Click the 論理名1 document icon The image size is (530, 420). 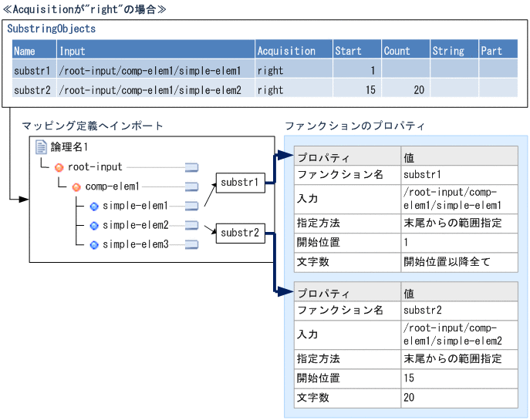pos(42,147)
